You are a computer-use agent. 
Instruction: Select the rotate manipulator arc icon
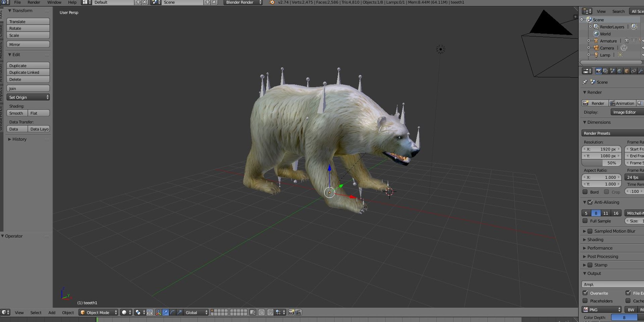pos(172,313)
